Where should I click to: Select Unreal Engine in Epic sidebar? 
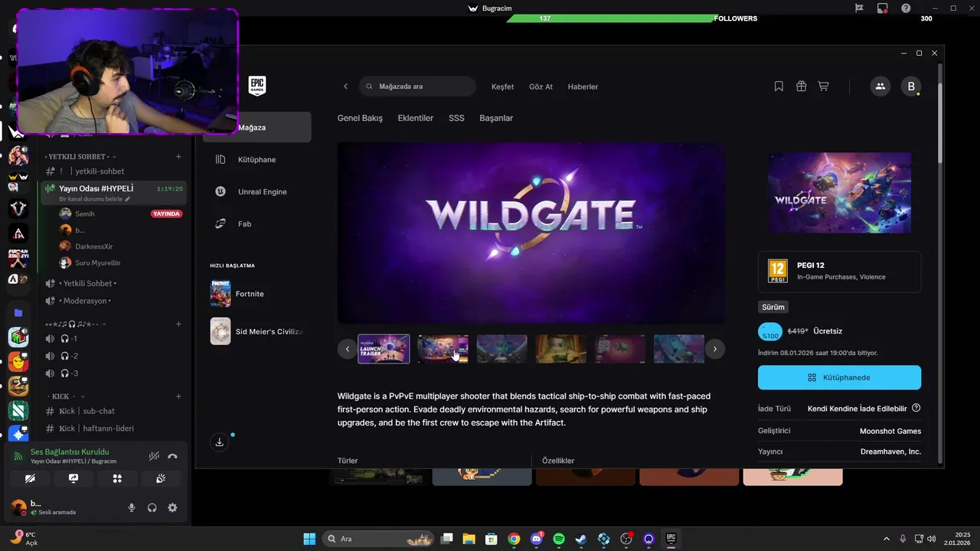point(257,191)
